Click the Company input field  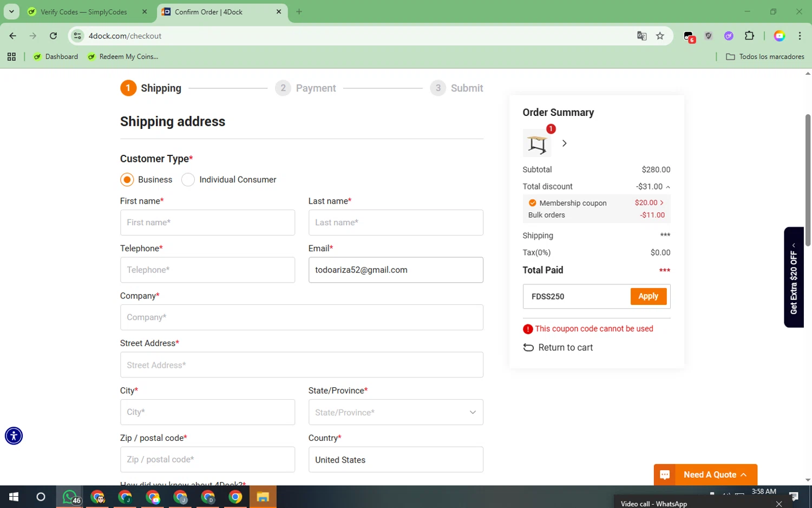[302, 317]
